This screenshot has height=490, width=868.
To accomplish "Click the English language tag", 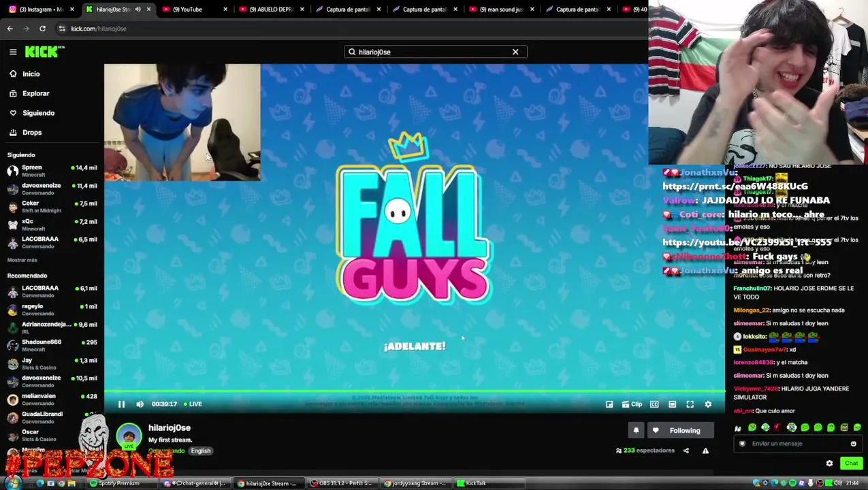I will (201, 451).
